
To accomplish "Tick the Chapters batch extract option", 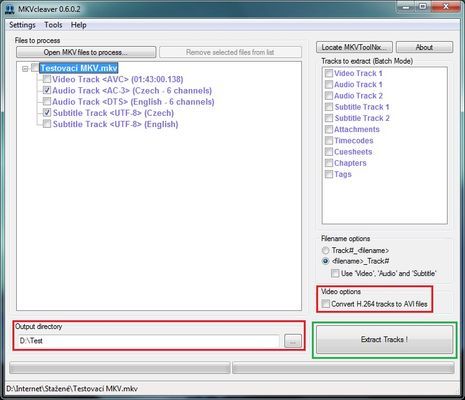I will (x=329, y=163).
